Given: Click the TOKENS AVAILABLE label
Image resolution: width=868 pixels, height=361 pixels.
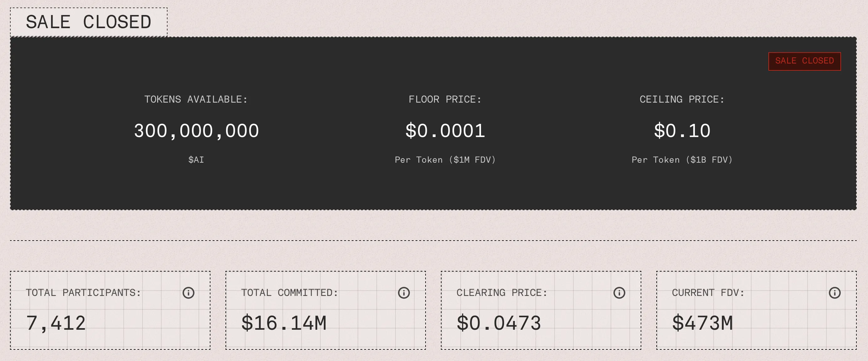Looking at the screenshot, I should (196, 99).
